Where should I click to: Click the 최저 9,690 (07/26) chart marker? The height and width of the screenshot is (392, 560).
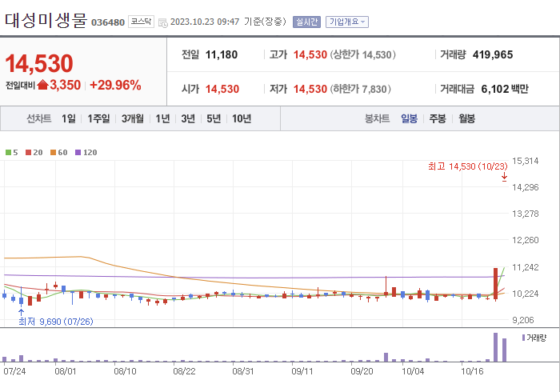tap(56, 322)
